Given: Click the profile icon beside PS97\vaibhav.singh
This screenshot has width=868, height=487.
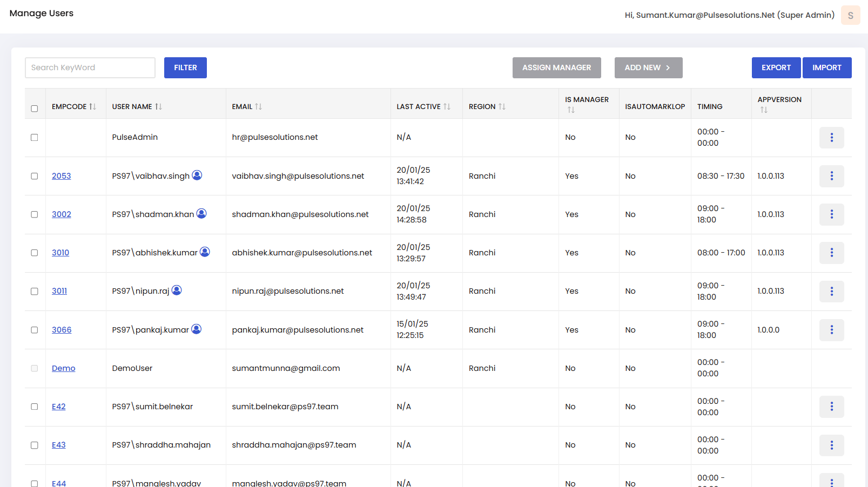Looking at the screenshot, I should [197, 175].
